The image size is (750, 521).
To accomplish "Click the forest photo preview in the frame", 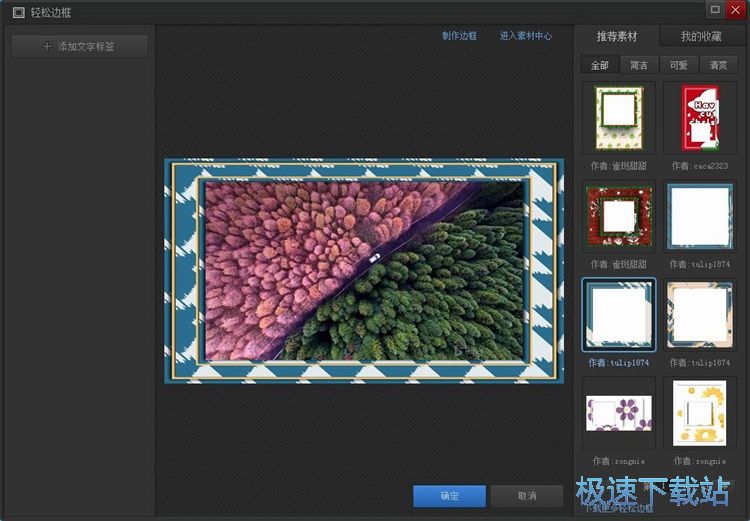I will [364, 271].
